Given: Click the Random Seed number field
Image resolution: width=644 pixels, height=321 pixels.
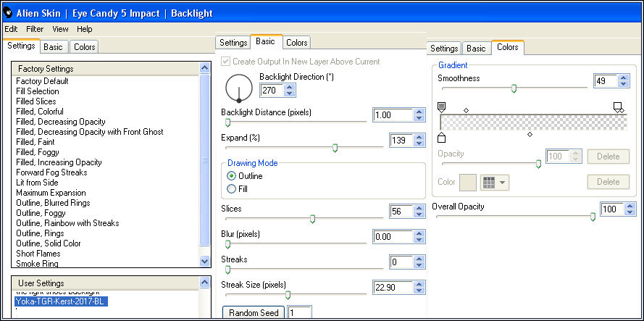Looking at the screenshot, I should [300, 313].
